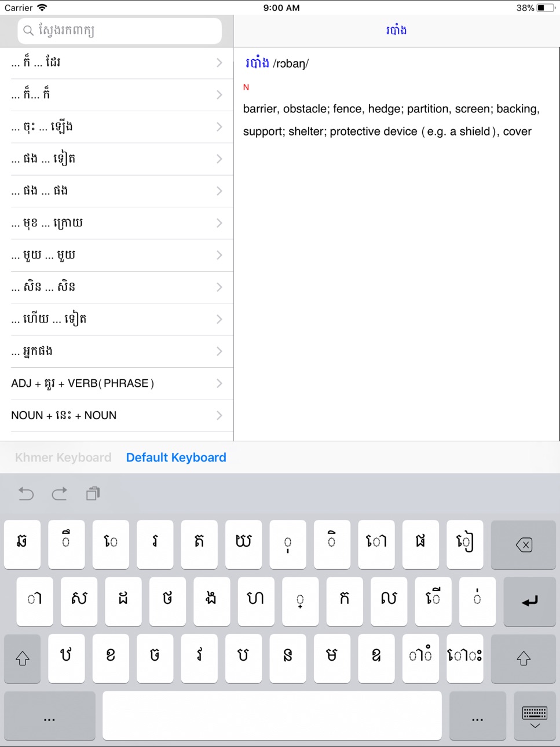
Task: Open the '... សិន ... សិន' entry chevron
Action: [219, 287]
